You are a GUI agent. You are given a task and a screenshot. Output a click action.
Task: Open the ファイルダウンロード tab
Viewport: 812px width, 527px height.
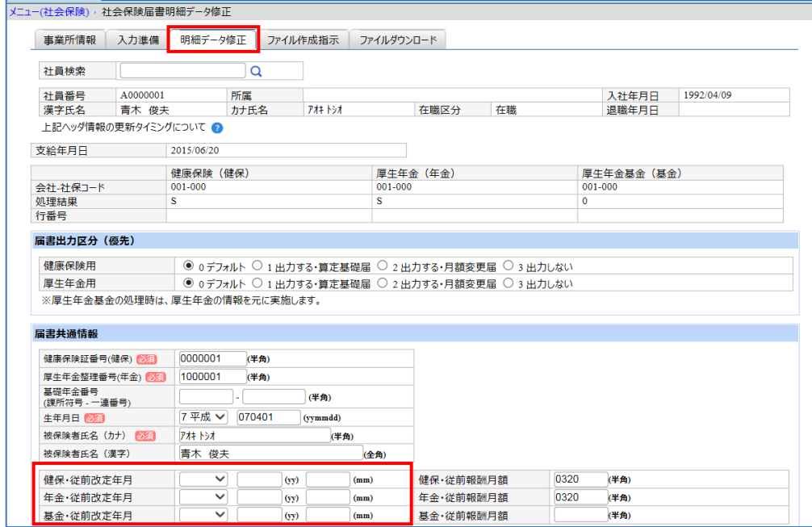[x=398, y=40]
